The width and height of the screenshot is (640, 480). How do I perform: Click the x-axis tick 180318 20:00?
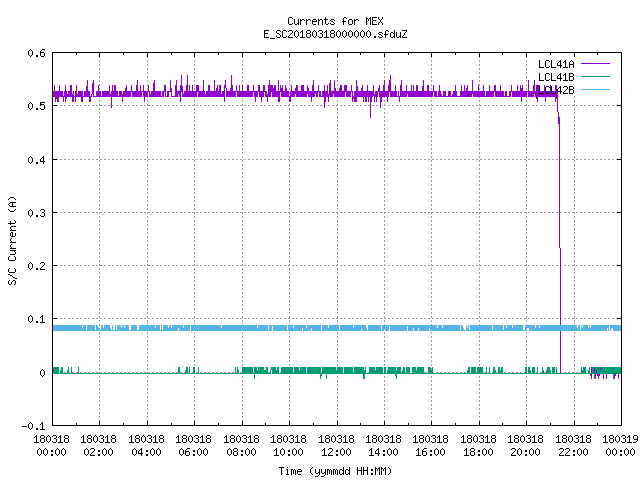coord(525,446)
